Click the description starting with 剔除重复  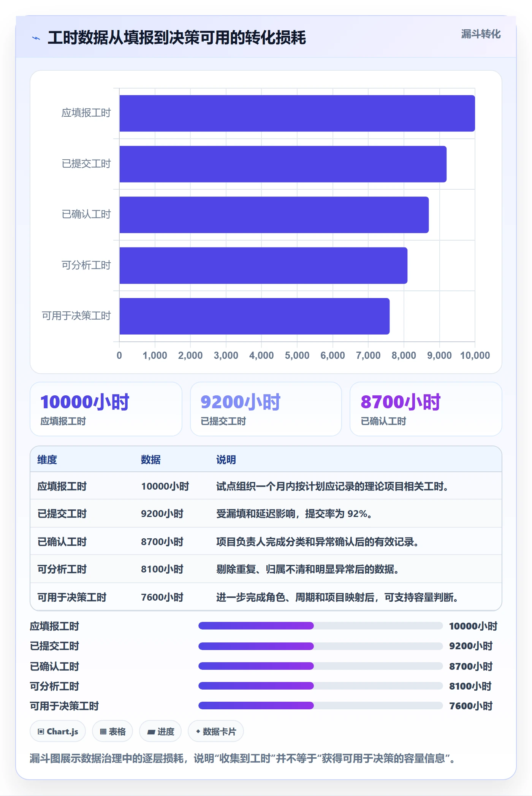coord(308,569)
